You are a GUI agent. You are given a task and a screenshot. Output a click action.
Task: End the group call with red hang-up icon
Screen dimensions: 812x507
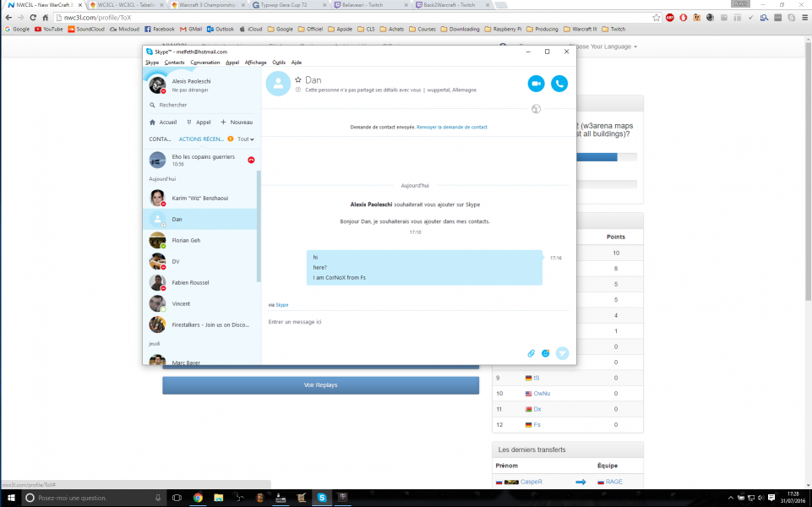[251, 160]
